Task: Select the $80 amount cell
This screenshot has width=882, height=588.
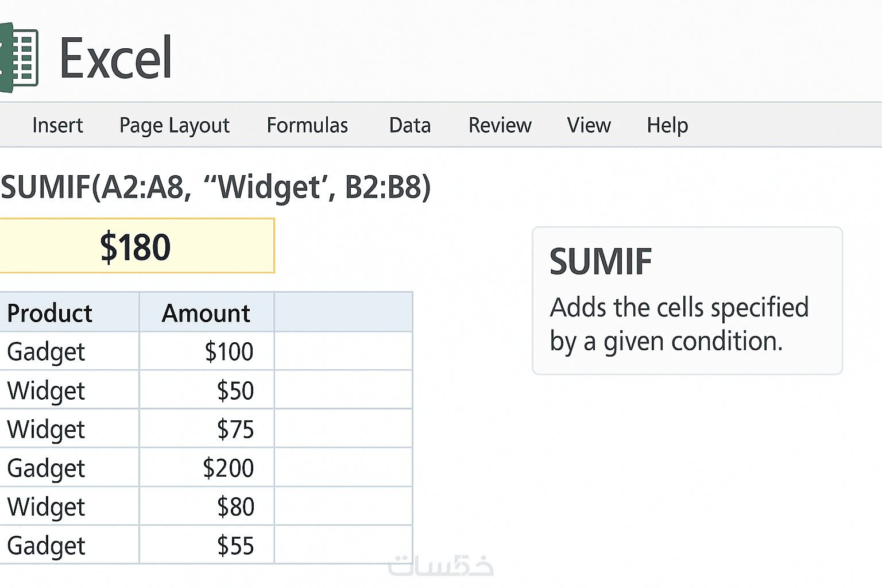Action: pyautogui.click(x=234, y=506)
